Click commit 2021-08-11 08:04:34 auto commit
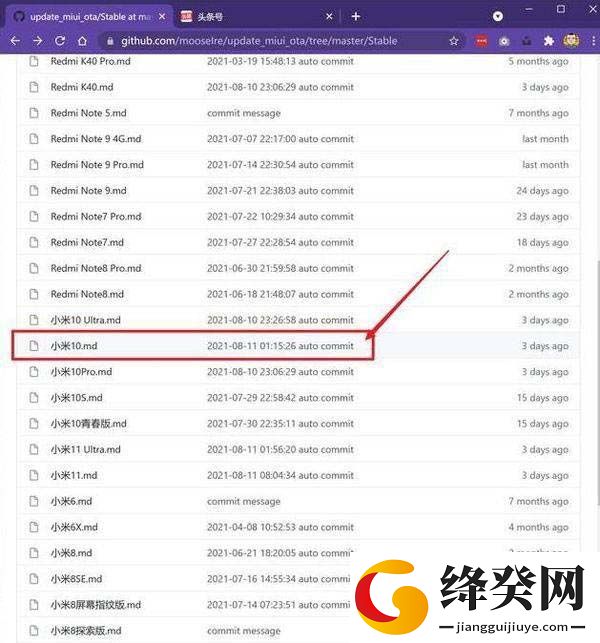This screenshot has width=600, height=643. pyautogui.click(x=280, y=475)
